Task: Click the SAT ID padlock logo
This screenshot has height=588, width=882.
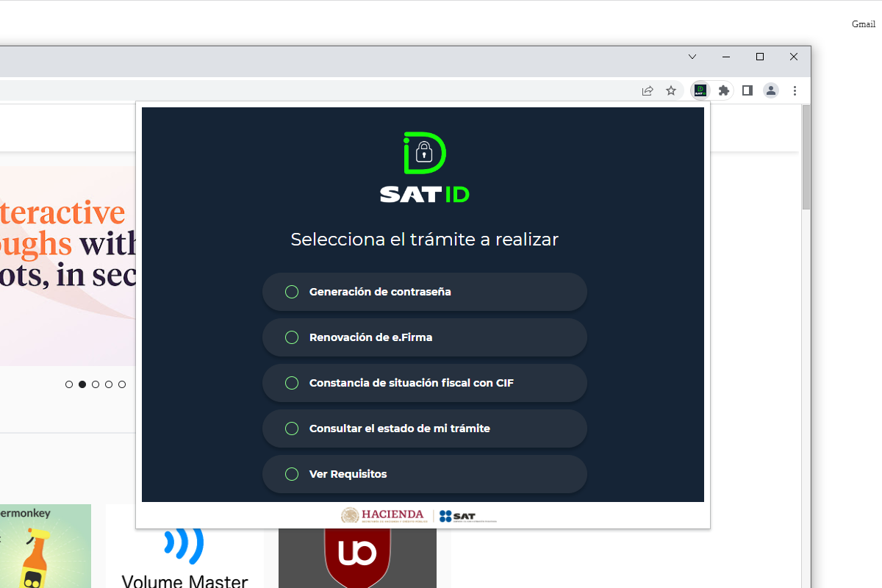Action: [425, 152]
